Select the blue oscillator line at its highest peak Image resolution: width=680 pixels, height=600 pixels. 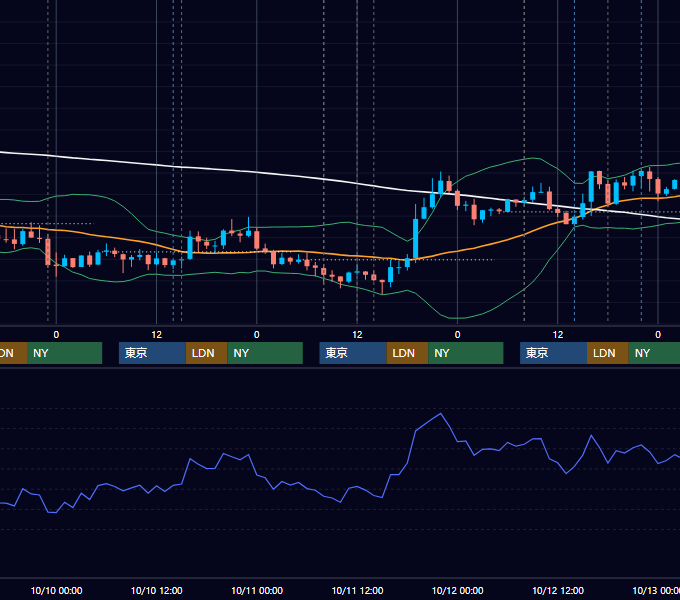point(441,414)
